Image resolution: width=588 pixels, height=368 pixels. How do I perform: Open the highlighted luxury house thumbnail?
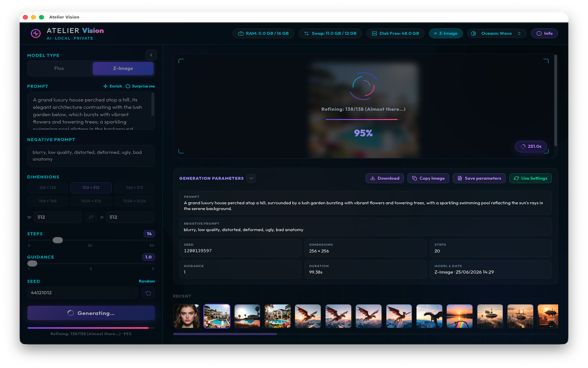point(217,316)
